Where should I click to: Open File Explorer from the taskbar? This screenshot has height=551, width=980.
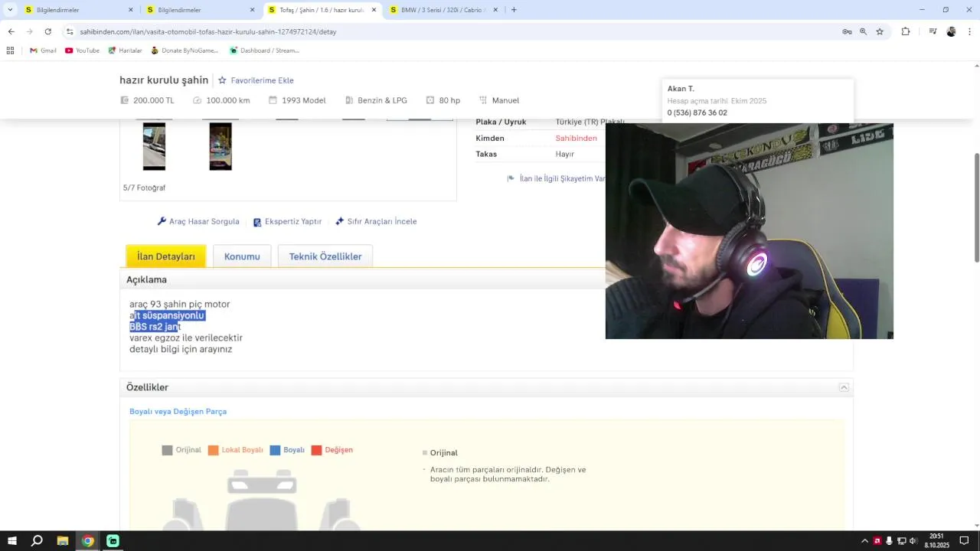pyautogui.click(x=63, y=541)
